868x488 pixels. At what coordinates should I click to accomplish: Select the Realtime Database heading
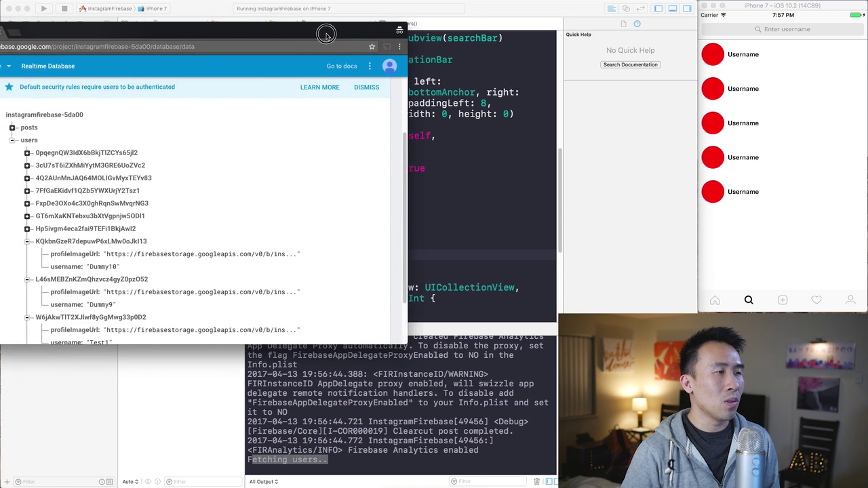48,66
